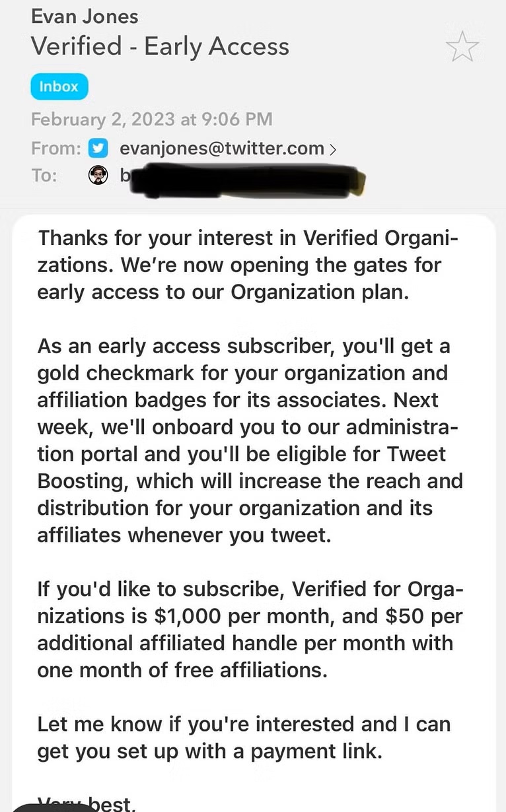Star the Verified - Early Access email
This screenshot has width=506, height=812.
point(462,47)
